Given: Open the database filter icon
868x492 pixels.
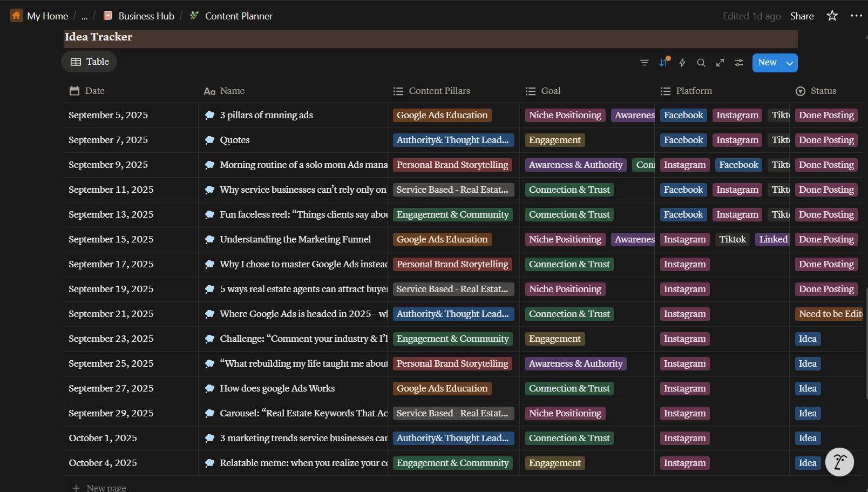Looking at the screenshot, I should 644,63.
